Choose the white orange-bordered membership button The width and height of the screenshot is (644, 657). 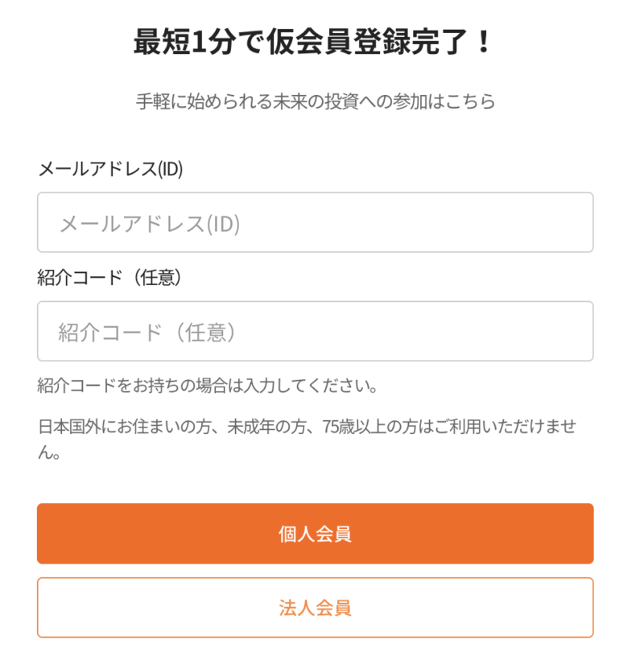tap(315, 607)
